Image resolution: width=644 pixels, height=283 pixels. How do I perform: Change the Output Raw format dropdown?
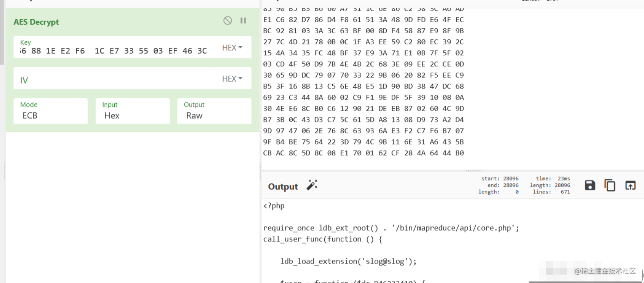pos(214,111)
